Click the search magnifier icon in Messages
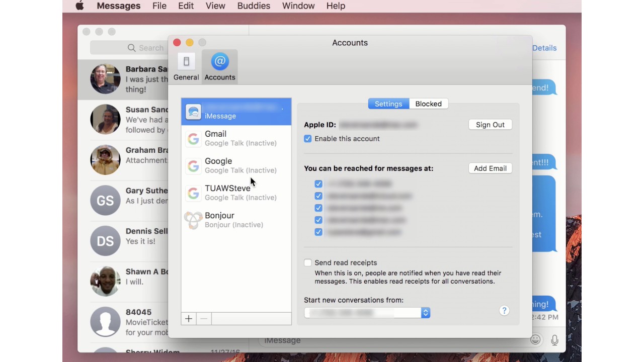Image resolution: width=644 pixels, height=362 pixels. [132, 48]
